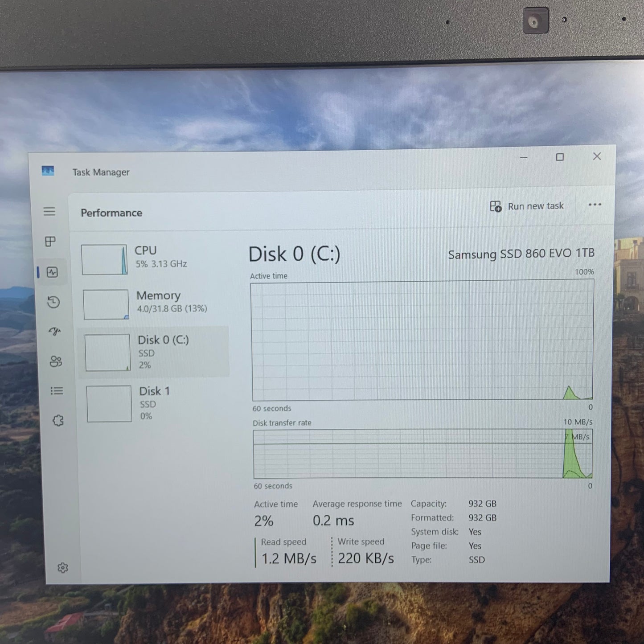
Task: Open the Details view
Action: tap(57, 390)
